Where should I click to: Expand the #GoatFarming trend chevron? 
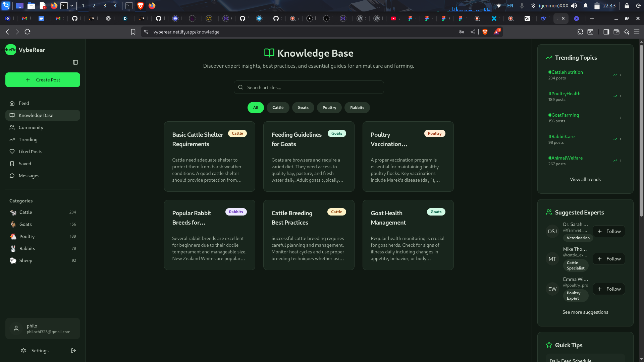point(621,118)
